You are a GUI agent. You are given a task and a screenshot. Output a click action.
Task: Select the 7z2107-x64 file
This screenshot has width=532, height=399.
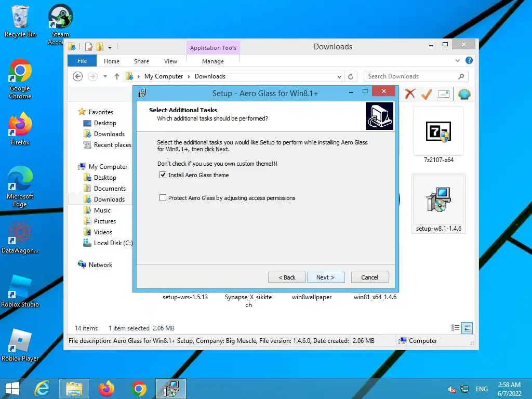point(438,135)
